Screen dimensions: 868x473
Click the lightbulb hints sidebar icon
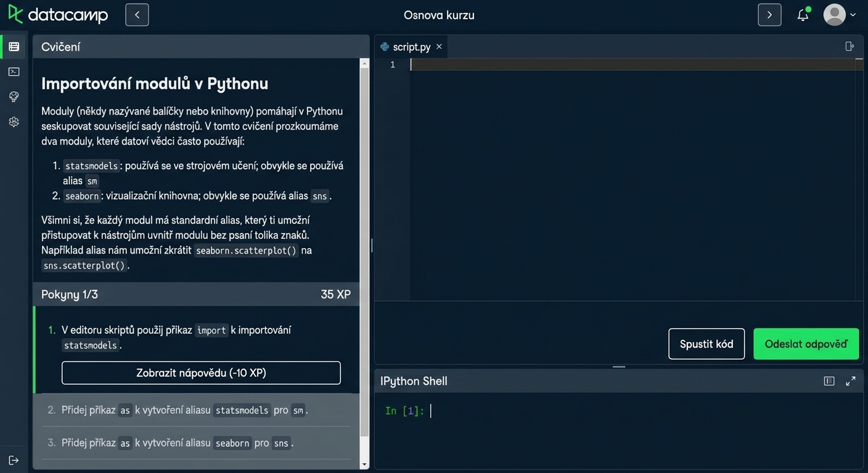tap(14, 97)
